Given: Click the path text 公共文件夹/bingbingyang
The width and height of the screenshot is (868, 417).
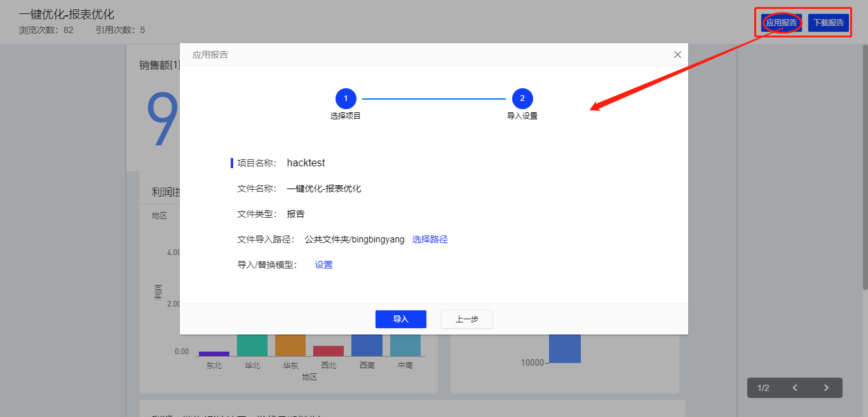Looking at the screenshot, I should tap(355, 239).
